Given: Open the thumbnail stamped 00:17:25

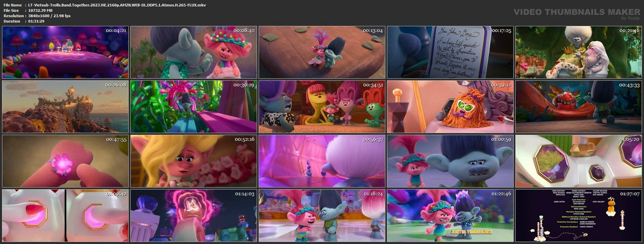Looking at the screenshot, I should (x=450, y=52).
